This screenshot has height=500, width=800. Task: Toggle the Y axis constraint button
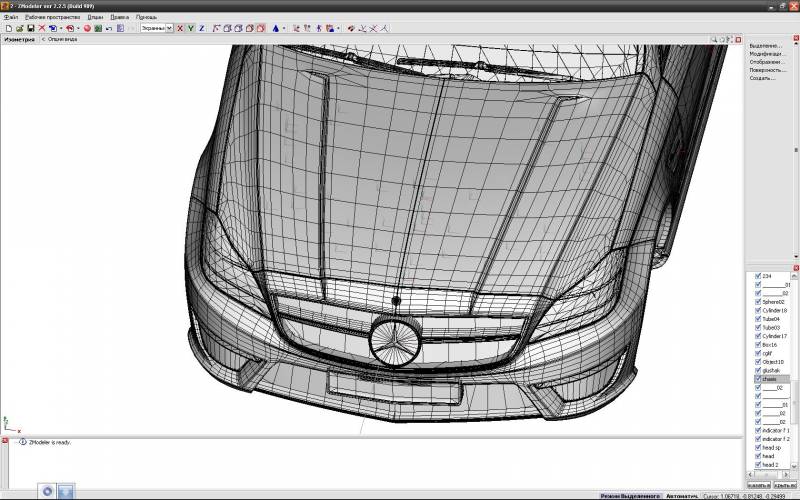(x=191, y=29)
